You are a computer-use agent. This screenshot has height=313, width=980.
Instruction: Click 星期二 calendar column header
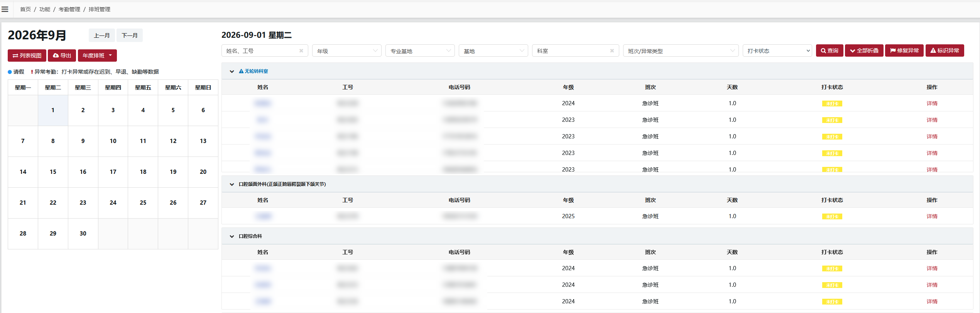point(53,88)
